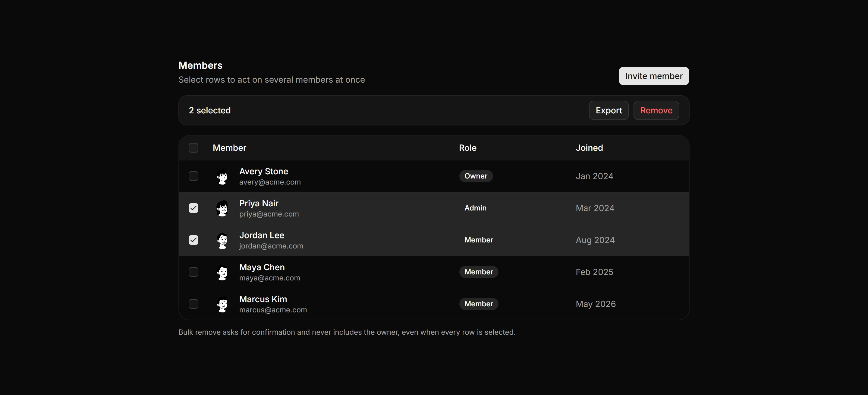
Task: Check the Avery Stone row checkbox
Action: (x=193, y=176)
